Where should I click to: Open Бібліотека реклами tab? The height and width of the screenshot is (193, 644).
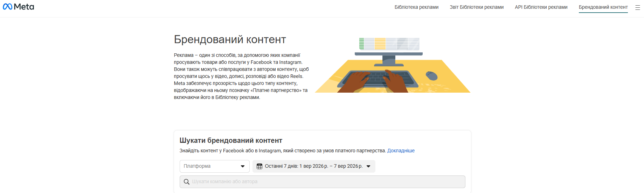tap(416, 7)
